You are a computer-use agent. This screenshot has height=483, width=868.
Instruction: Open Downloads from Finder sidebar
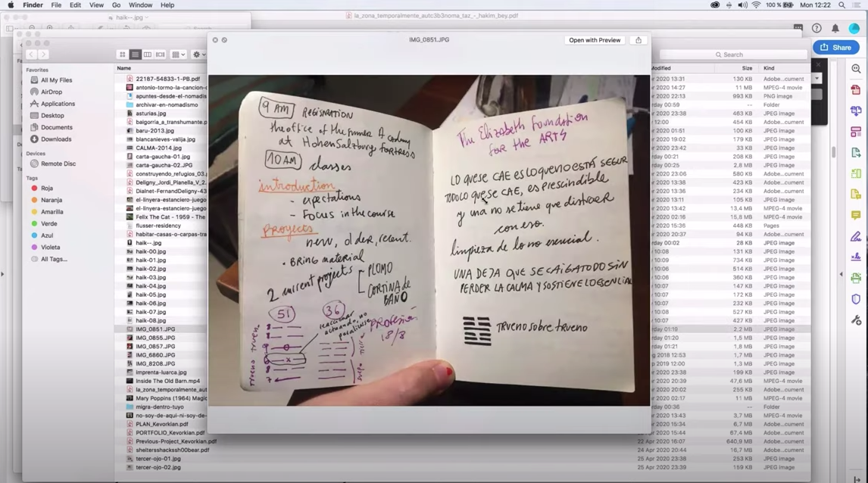56,139
